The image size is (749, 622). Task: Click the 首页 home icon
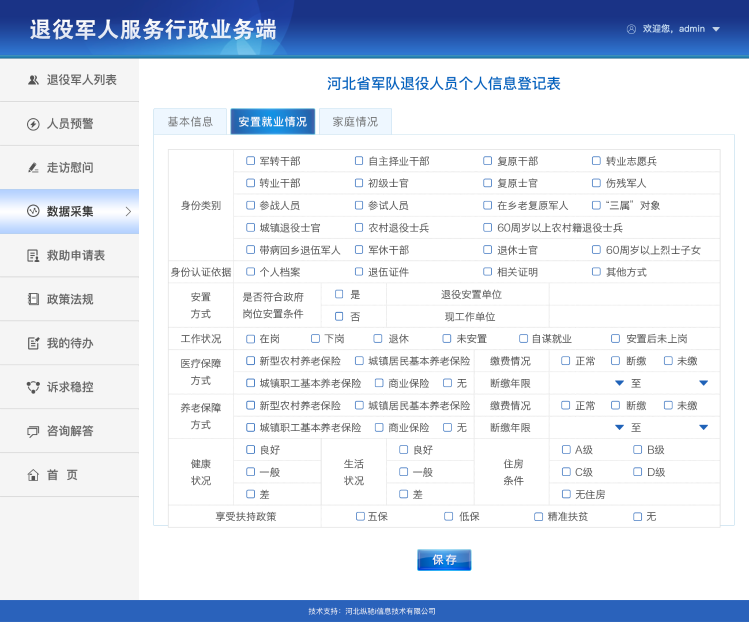33,475
